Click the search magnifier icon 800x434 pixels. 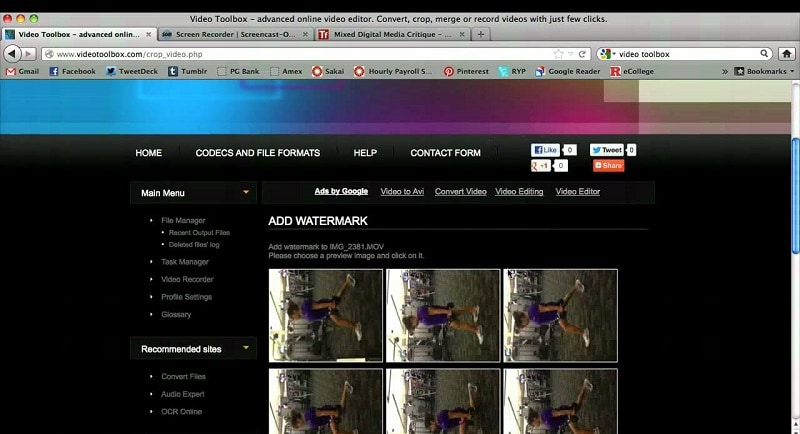pyautogui.click(x=764, y=54)
